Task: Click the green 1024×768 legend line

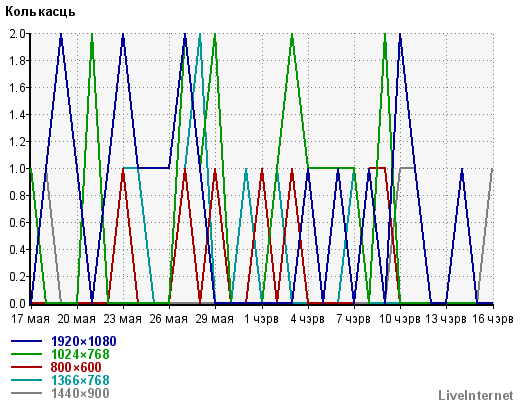Action: point(26,354)
